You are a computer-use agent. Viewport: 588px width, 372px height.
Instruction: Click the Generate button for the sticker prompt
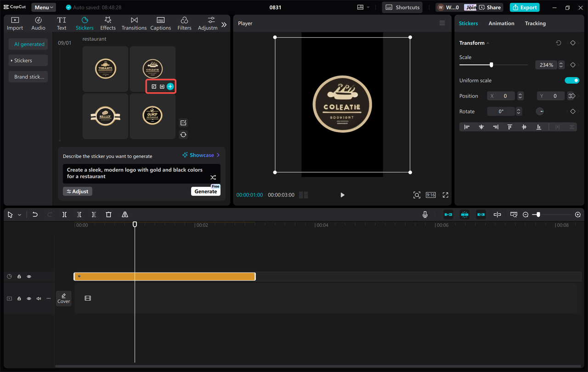[205, 191]
